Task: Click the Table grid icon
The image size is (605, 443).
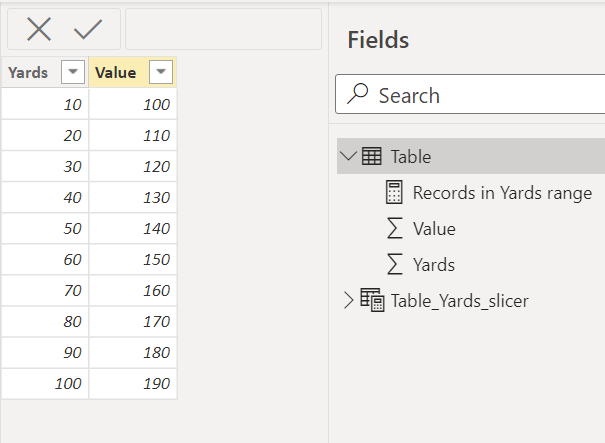Action: coord(372,156)
